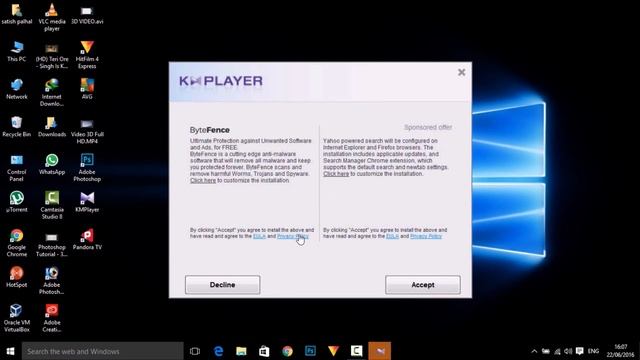The width and height of the screenshot is (640, 360).
Task: Open File Explorer from the taskbar
Action: coord(241,351)
